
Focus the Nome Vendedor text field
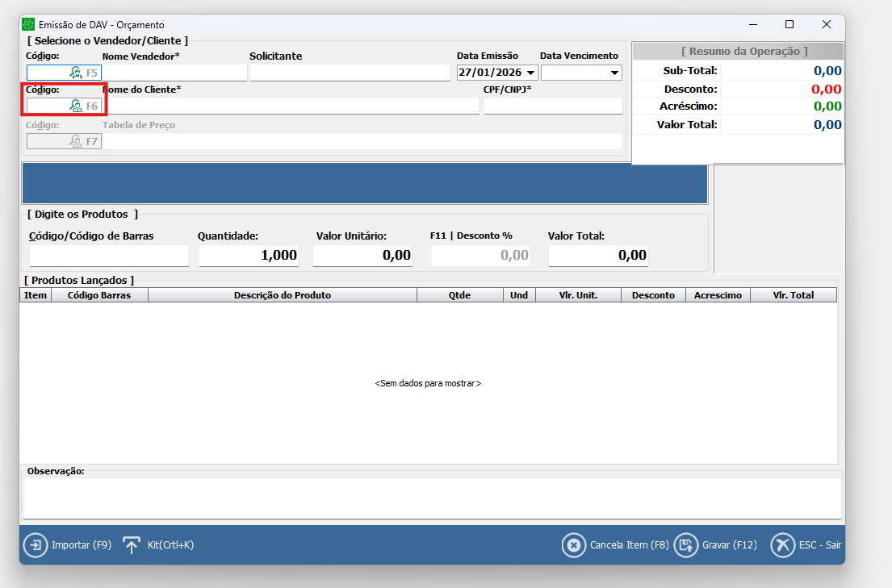point(174,73)
